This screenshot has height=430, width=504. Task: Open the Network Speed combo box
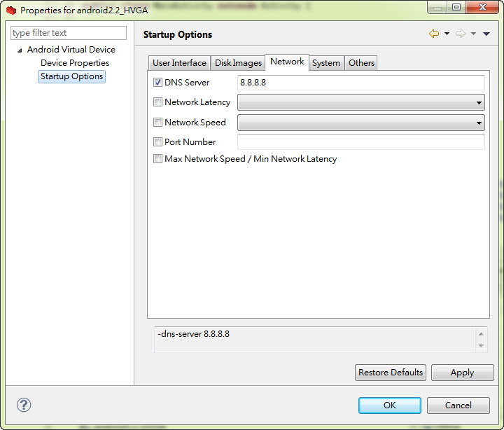(x=361, y=123)
